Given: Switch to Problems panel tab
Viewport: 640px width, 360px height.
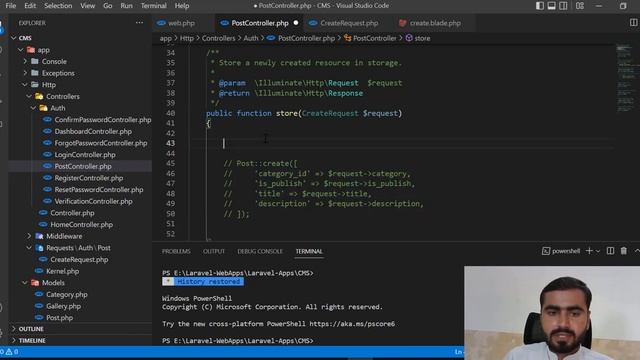Looking at the screenshot, I should click(176, 251).
